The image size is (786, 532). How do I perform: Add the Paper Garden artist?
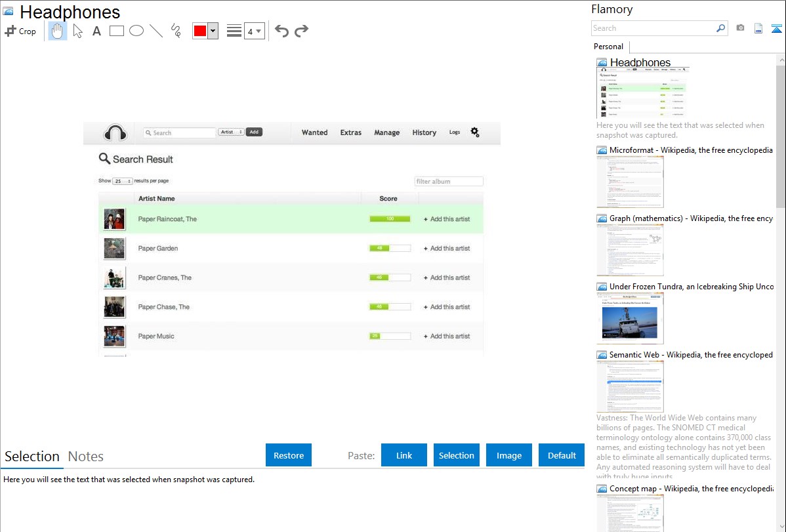pos(447,248)
